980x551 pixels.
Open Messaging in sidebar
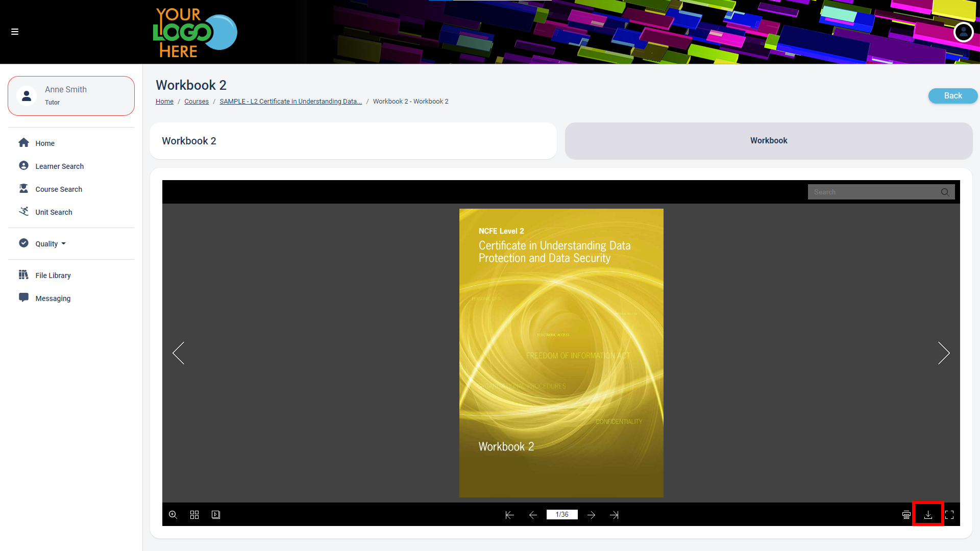tap(53, 298)
